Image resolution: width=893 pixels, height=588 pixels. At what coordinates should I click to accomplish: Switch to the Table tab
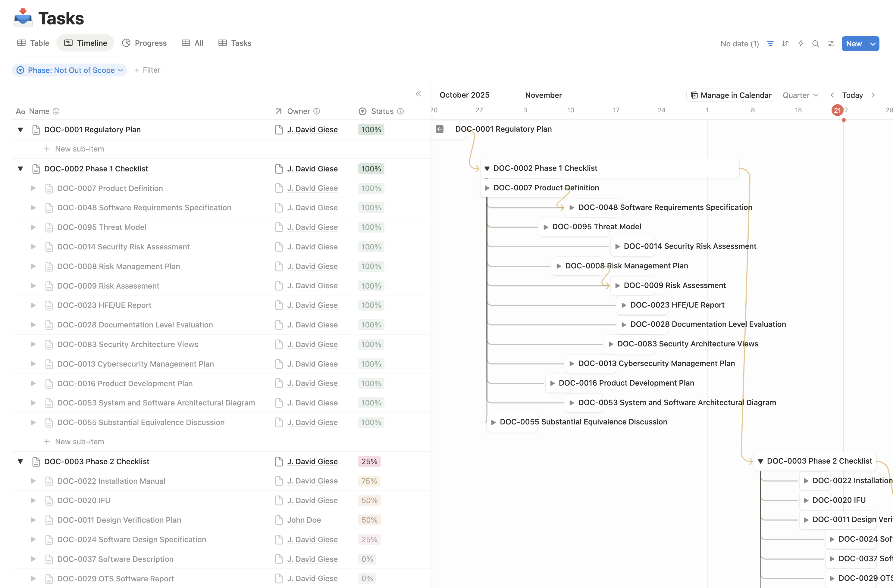pyautogui.click(x=33, y=43)
